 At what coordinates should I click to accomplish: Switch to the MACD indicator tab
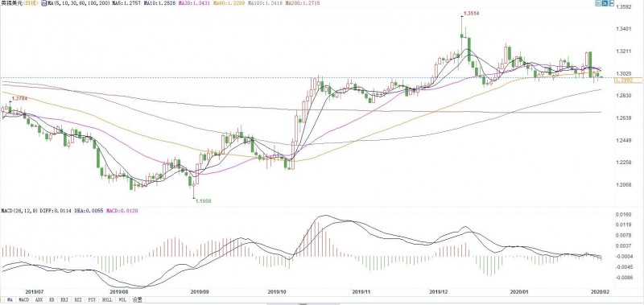click(x=24, y=300)
